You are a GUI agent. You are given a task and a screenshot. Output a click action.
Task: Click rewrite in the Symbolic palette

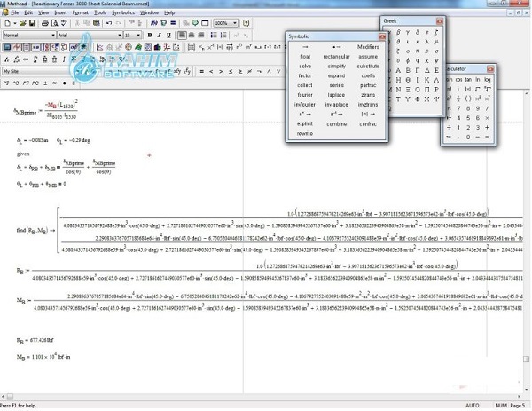coord(305,133)
